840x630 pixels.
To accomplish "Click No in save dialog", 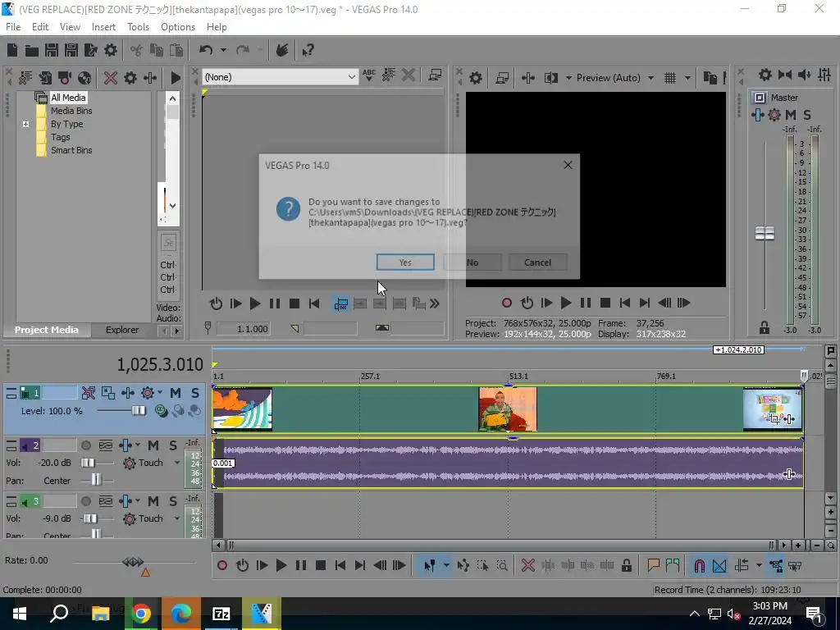I will (x=472, y=262).
